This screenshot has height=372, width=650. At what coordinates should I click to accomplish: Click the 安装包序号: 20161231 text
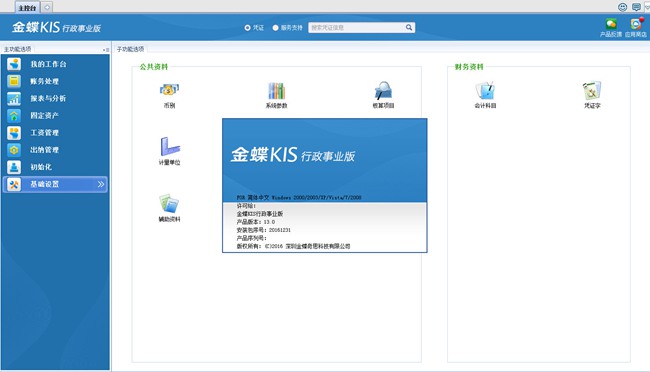pos(264,230)
